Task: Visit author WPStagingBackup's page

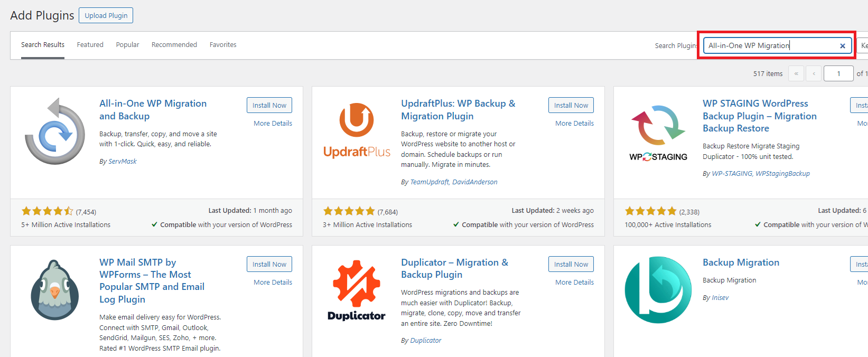Action: [x=782, y=174]
